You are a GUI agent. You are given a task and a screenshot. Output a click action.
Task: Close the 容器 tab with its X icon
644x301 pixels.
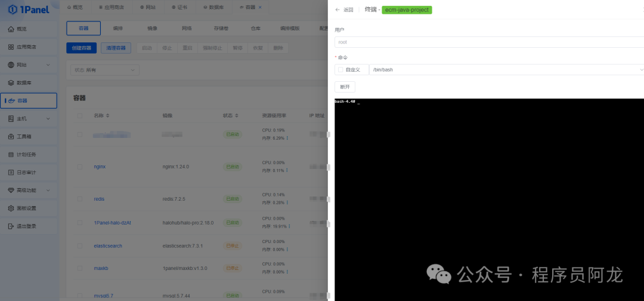coord(260,7)
